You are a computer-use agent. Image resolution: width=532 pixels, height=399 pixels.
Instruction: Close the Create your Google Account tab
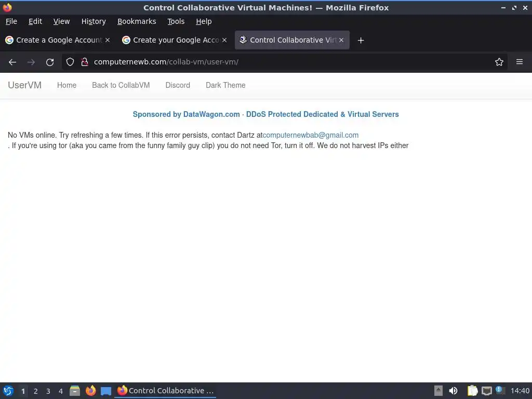(224, 40)
